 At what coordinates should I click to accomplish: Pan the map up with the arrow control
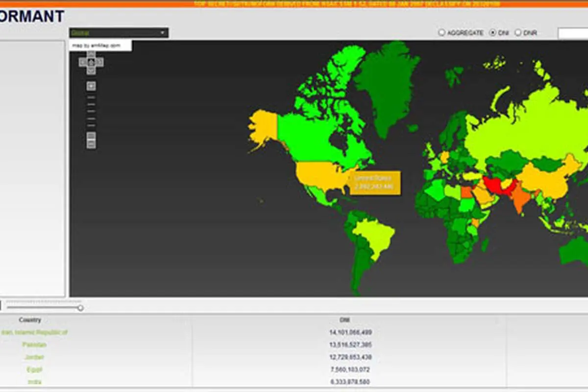[91, 54]
